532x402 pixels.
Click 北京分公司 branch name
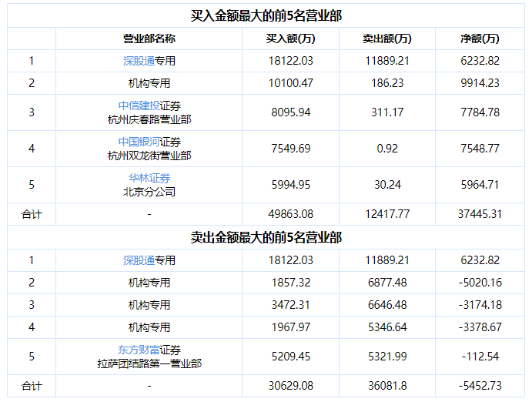click(x=149, y=192)
